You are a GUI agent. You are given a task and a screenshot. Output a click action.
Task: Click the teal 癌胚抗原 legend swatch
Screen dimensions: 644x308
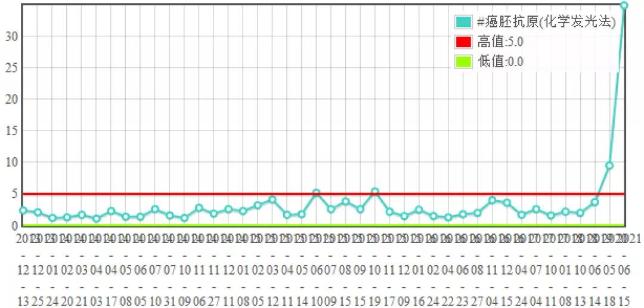tap(463, 23)
